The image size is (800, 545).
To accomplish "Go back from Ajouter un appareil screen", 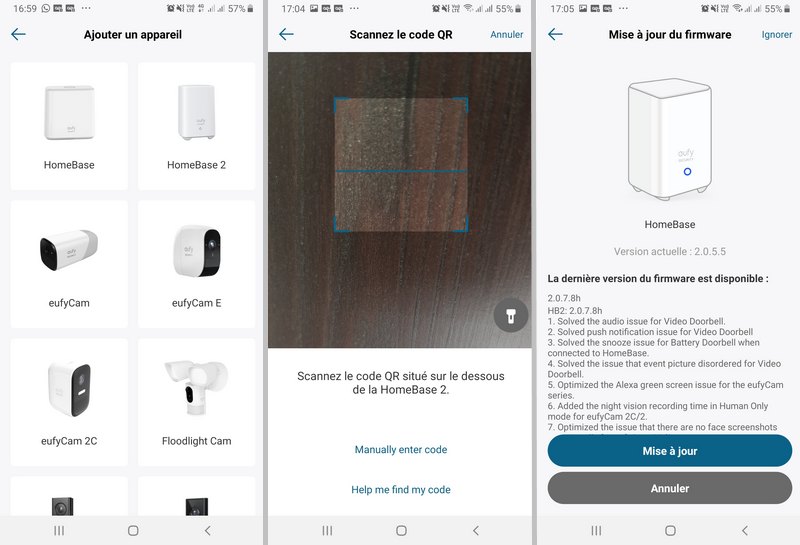I will (18, 34).
